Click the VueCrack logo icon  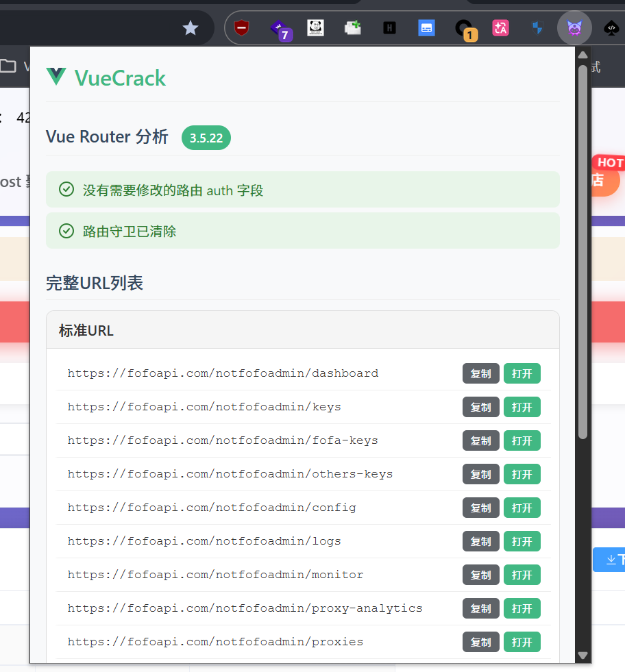56,77
